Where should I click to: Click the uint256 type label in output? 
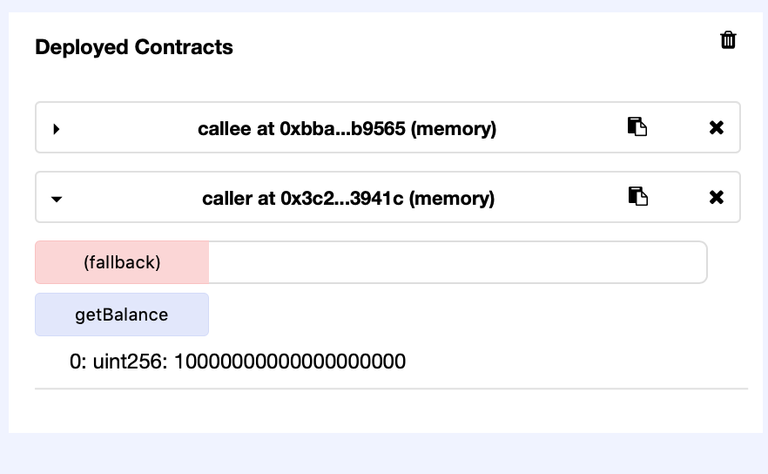click(x=130, y=361)
